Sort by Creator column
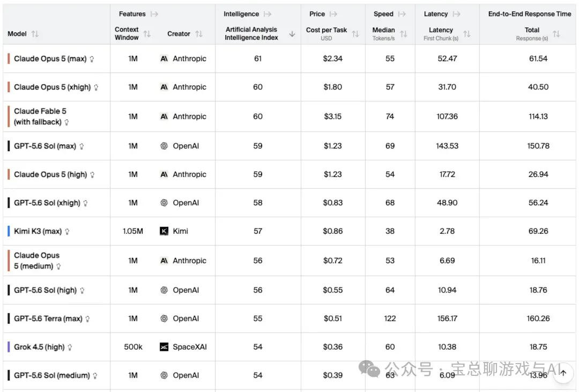Image resolution: width=579 pixels, height=392 pixels. pyautogui.click(x=199, y=34)
